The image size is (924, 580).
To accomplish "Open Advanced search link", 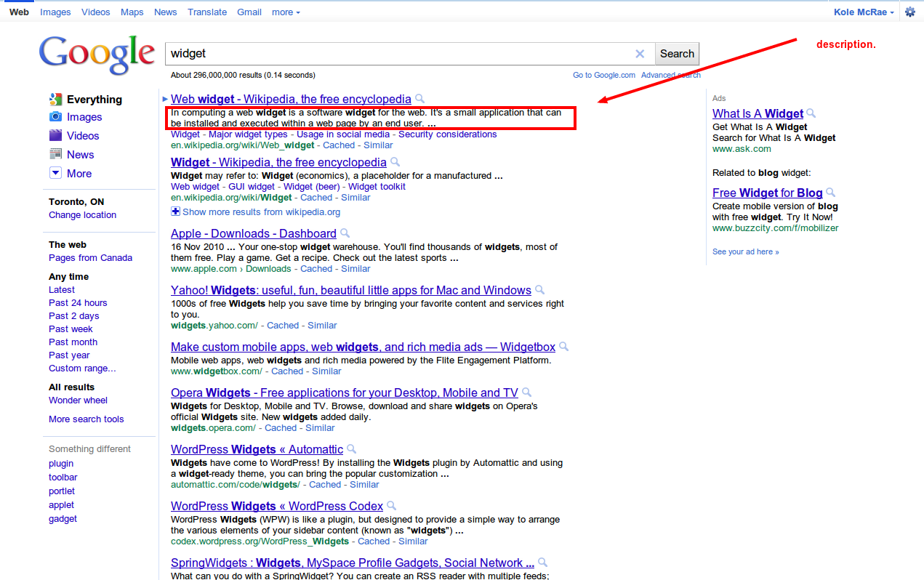I will pos(671,75).
